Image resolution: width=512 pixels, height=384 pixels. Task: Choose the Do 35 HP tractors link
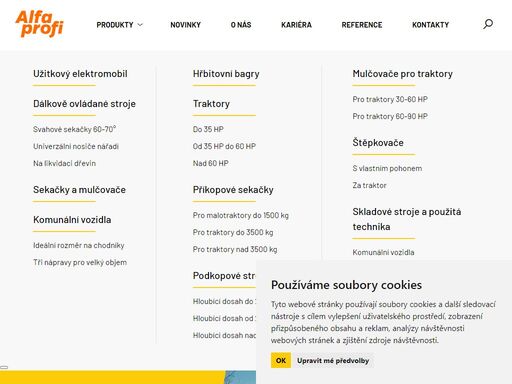coord(208,129)
